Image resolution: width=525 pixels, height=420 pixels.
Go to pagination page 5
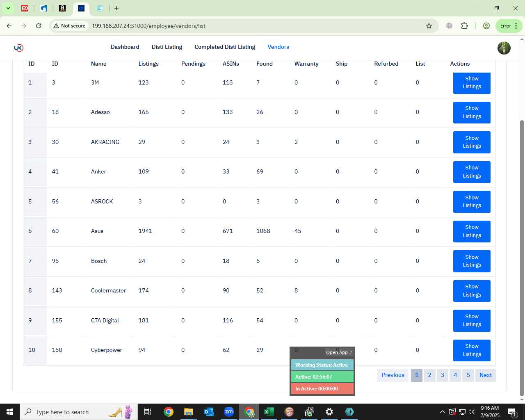pos(468,375)
